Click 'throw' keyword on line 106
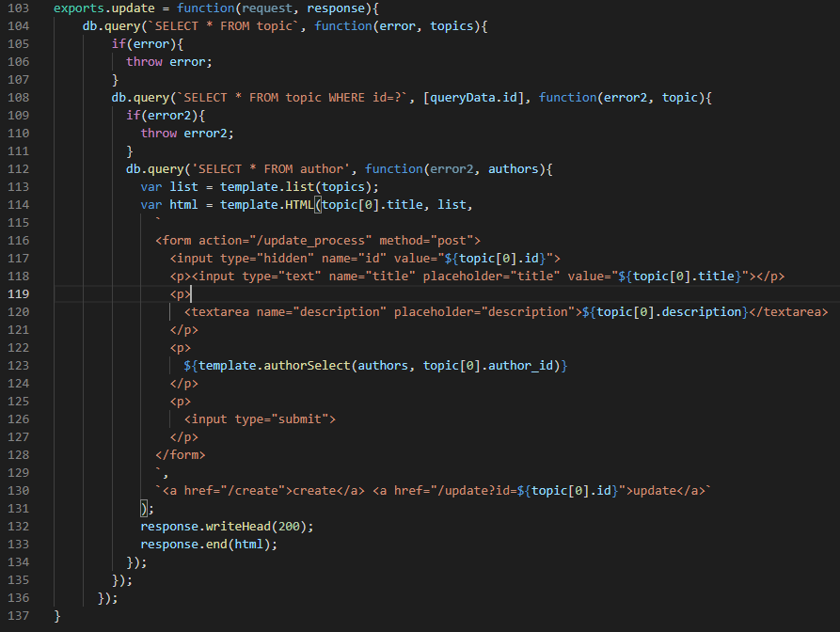This screenshot has width=840, height=632. click(x=144, y=61)
